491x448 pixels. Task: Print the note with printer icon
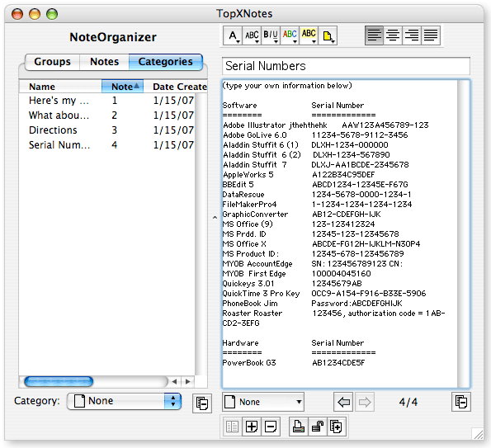point(299,427)
